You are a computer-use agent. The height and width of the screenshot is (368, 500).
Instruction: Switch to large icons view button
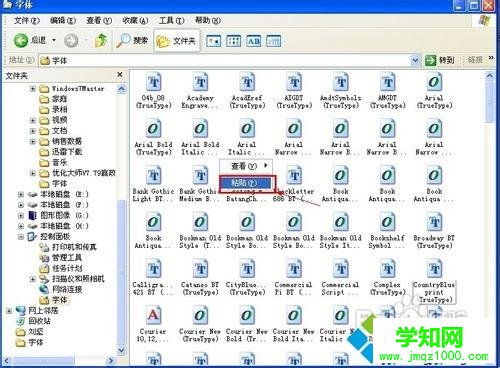214,41
